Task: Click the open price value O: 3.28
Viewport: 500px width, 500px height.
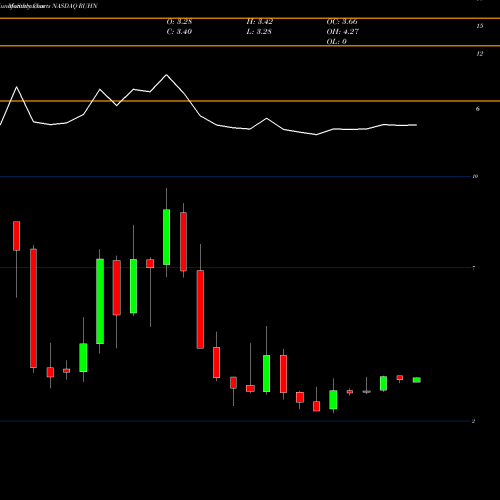Action: [179, 22]
